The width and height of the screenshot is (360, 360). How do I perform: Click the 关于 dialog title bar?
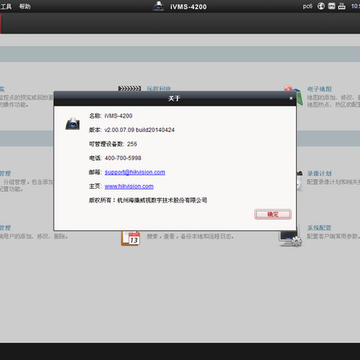pos(175,98)
